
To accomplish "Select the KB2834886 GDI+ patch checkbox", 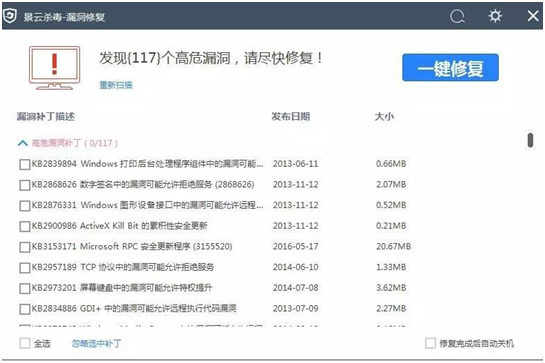I will 25,309.
